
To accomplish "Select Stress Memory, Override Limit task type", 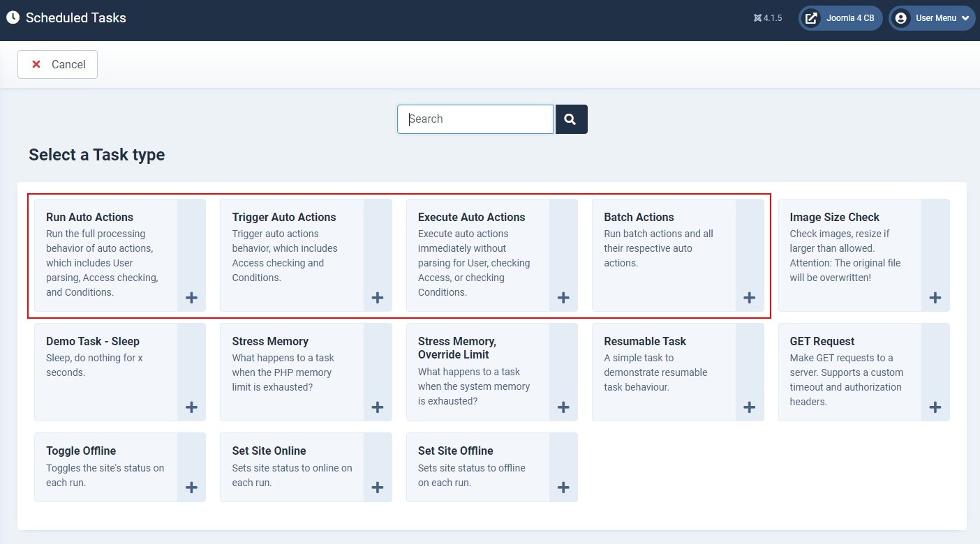I will [492, 372].
